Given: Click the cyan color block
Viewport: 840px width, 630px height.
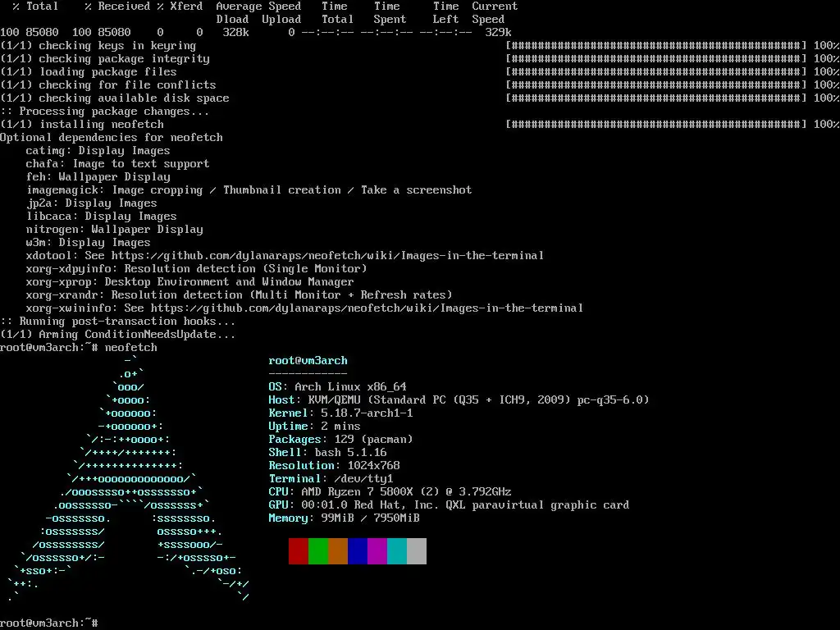Looking at the screenshot, I should tap(396, 551).
